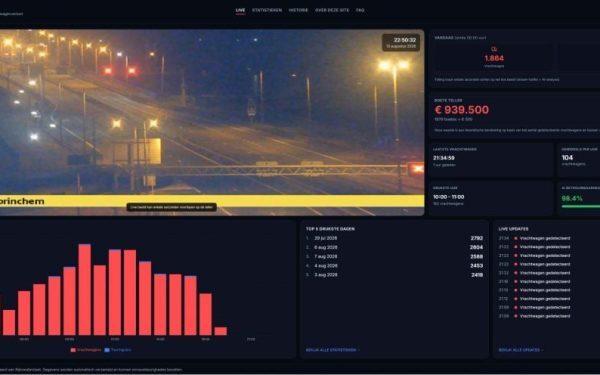This screenshot has height=375, width=600.
Task: Click the truck icon above 1.864
Action: 494,49
